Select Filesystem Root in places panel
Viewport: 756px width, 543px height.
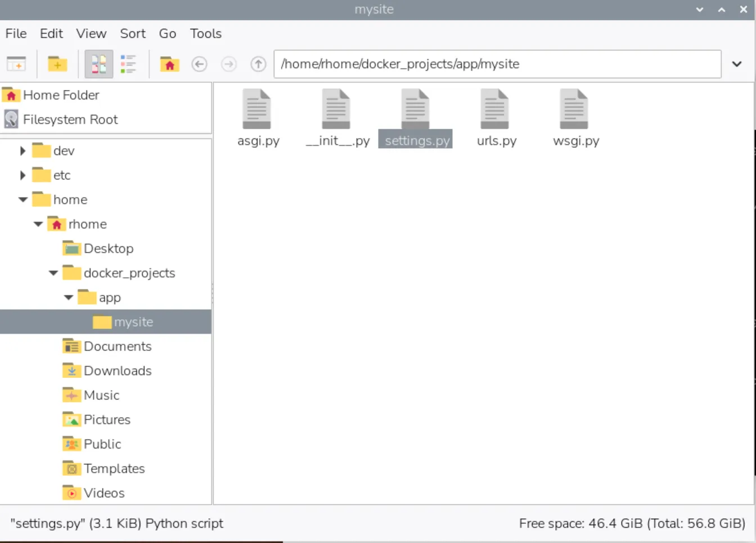point(106,119)
